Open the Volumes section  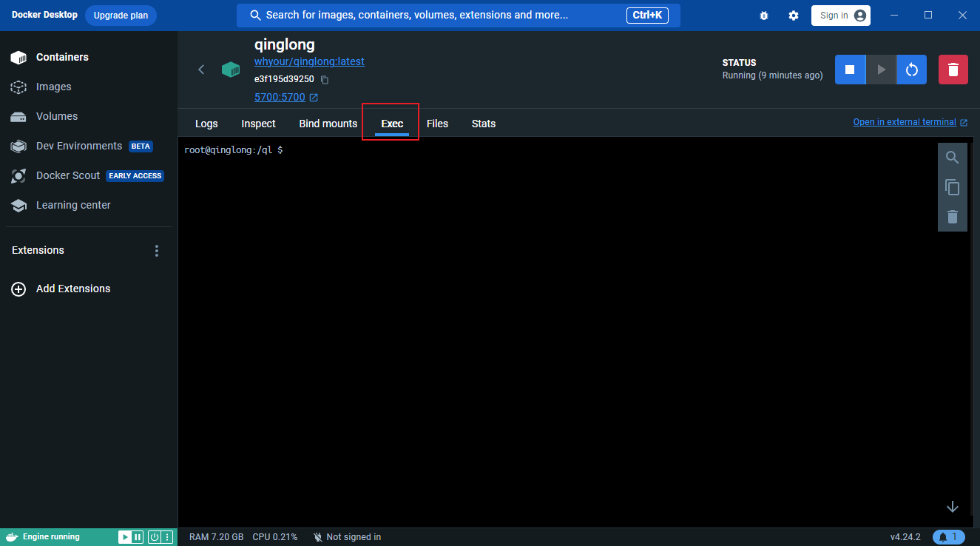coord(55,116)
